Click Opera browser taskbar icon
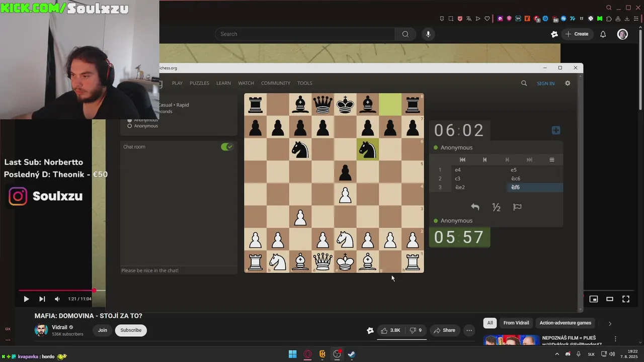 307,354
